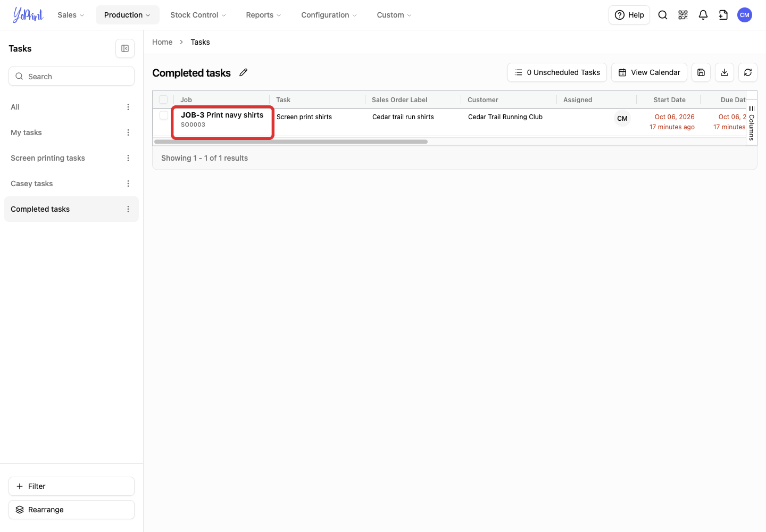
Task: Select all rows with the header checkbox
Action: 163,99
